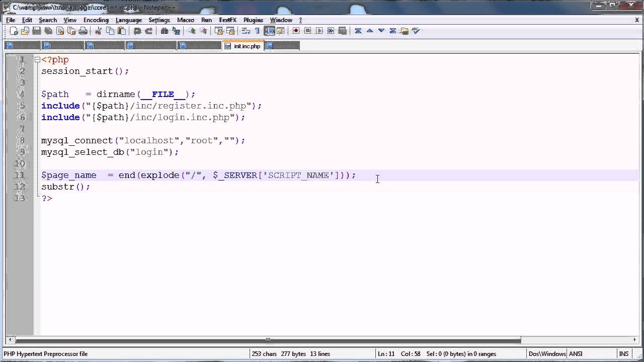Viewport: 644px width, 362px height.
Task: Toggle synchronize vertical scrolling
Action: 219,31
